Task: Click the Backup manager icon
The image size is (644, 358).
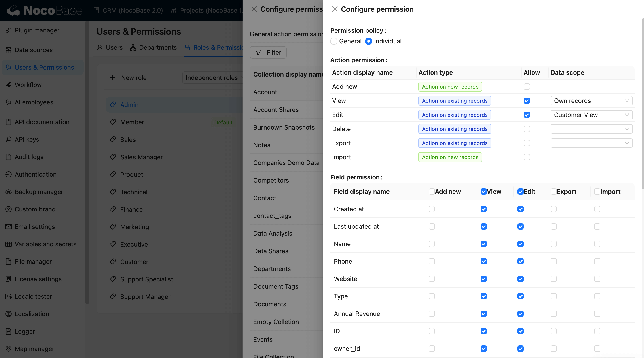Action: 8,192
